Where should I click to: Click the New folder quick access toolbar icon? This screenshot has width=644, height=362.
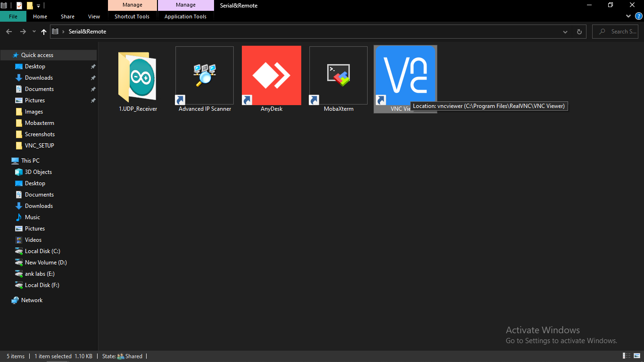(x=30, y=6)
